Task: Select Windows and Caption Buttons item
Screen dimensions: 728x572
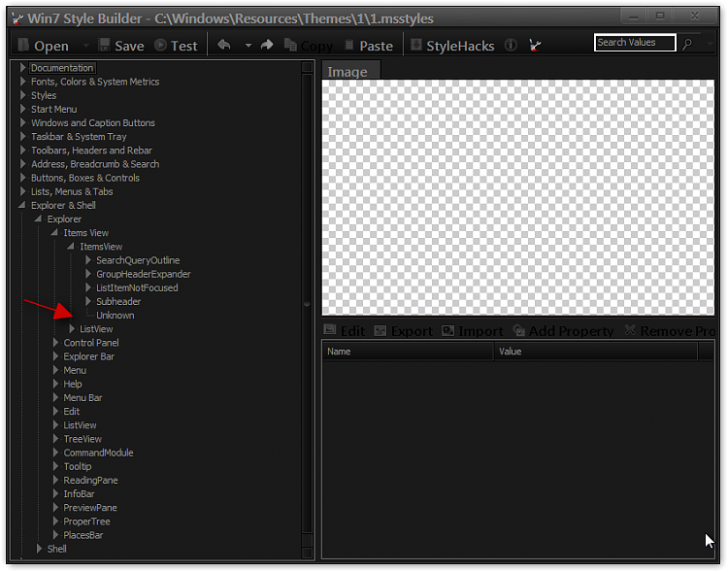Action: (93, 122)
